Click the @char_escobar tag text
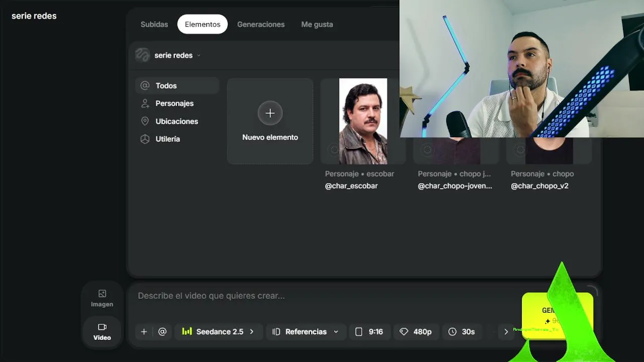This screenshot has height=362, width=644. [x=351, y=186]
